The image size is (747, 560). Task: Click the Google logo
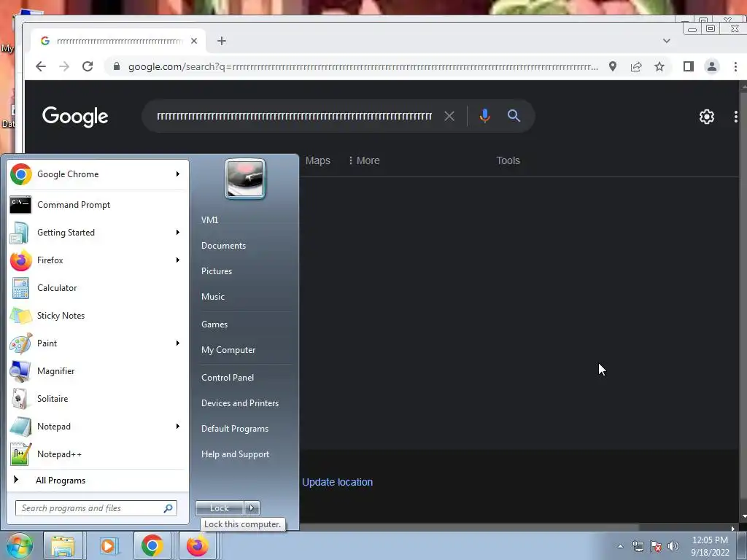[75, 117]
